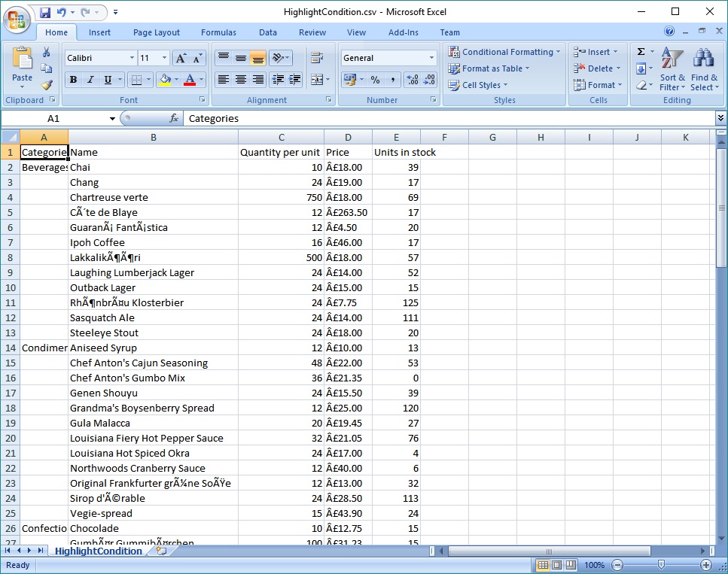The height and width of the screenshot is (574, 728).
Task: Apply the yellow Fill Color
Action: click(166, 79)
